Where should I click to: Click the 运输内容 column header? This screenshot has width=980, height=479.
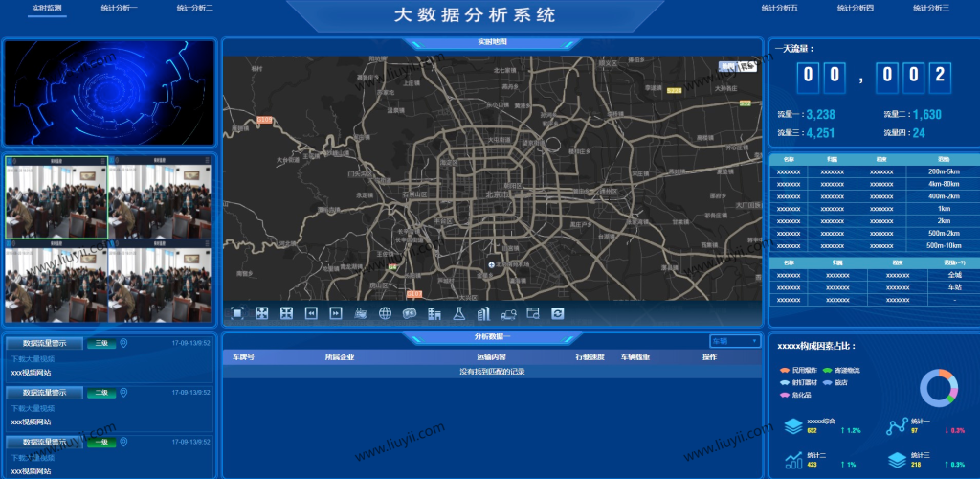click(x=491, y=357)
